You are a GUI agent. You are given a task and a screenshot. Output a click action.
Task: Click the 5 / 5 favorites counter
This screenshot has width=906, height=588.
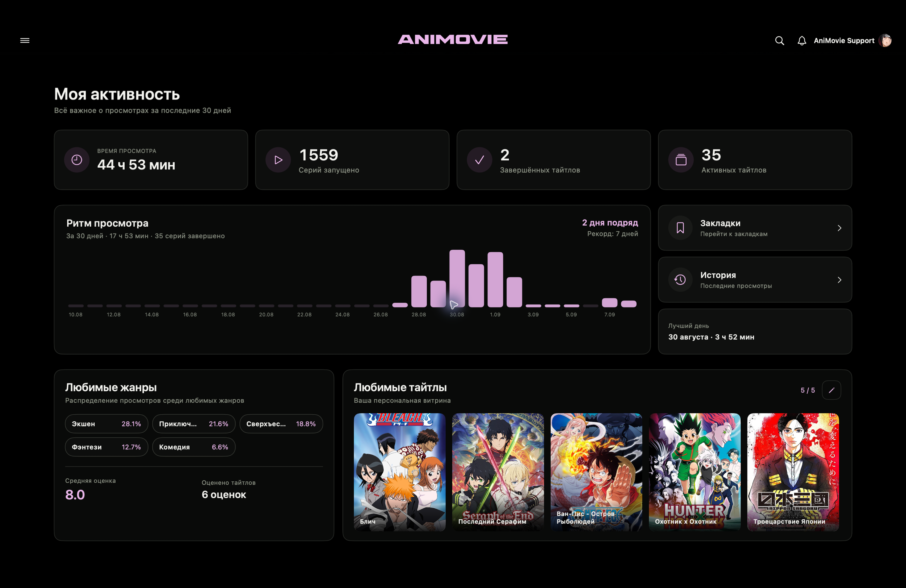[x=808, y=390]
